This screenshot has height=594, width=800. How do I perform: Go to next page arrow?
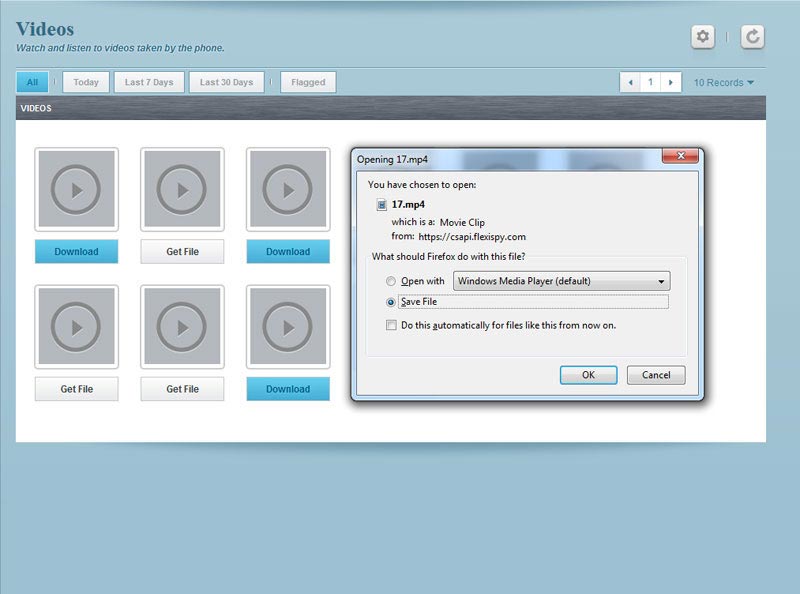click(671, 83)
